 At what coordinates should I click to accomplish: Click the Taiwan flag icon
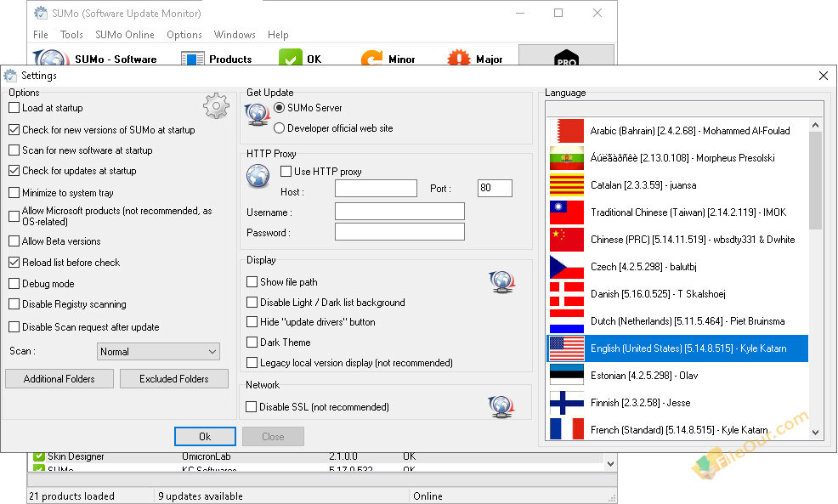click(x=567, y=212)
